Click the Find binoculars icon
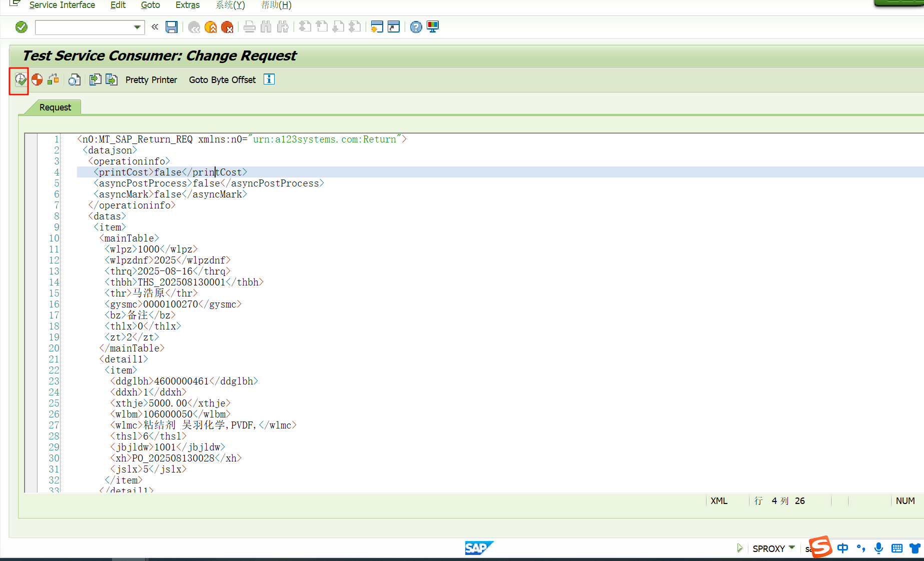The image size is (924, 561). click(266, 27)
